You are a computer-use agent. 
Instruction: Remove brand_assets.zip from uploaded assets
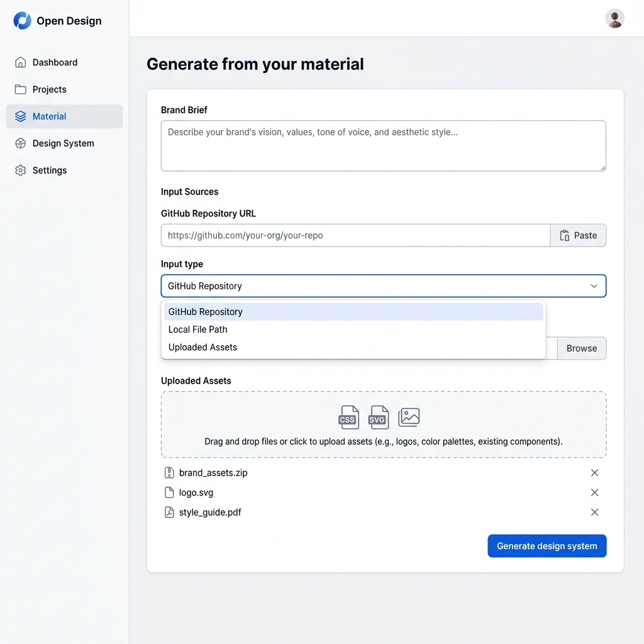click(x=594, y=473)
